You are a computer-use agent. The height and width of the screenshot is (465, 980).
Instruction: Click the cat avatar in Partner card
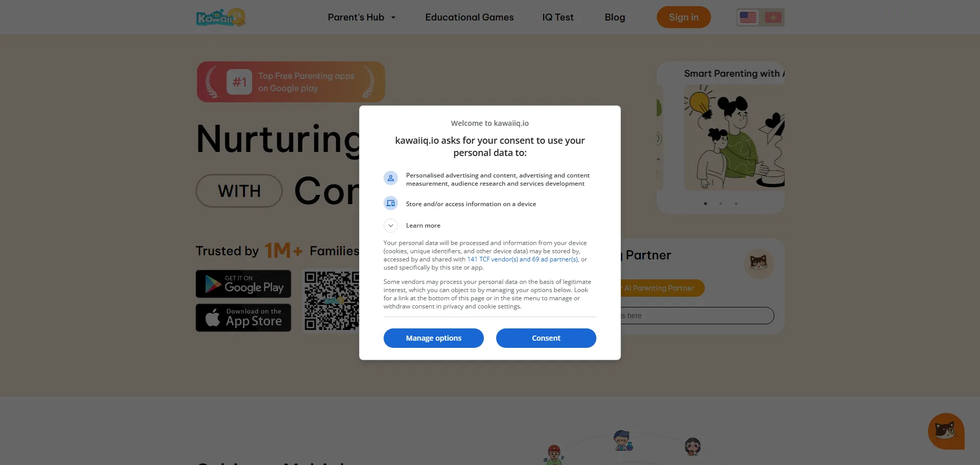759,263
